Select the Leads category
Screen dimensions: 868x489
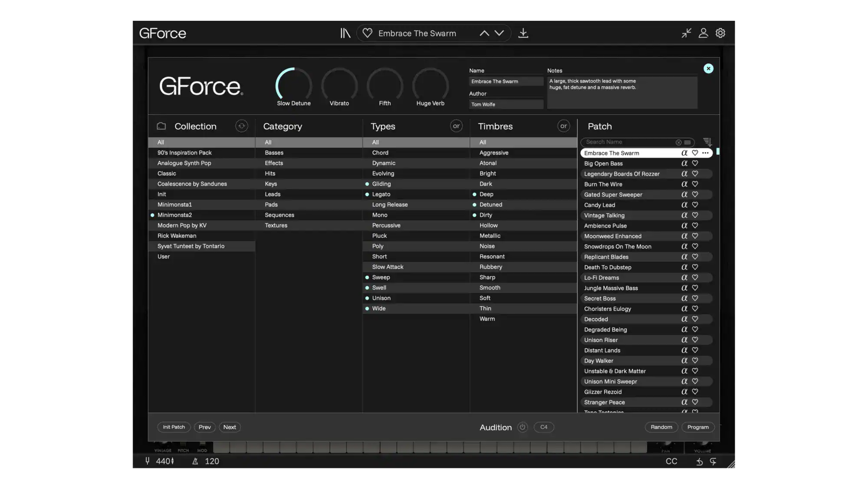[x=309, y=194]
